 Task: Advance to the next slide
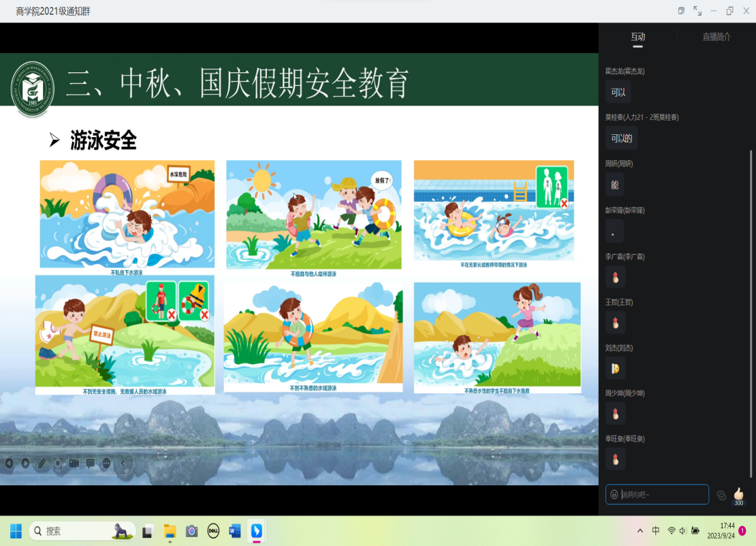[25, 464]
